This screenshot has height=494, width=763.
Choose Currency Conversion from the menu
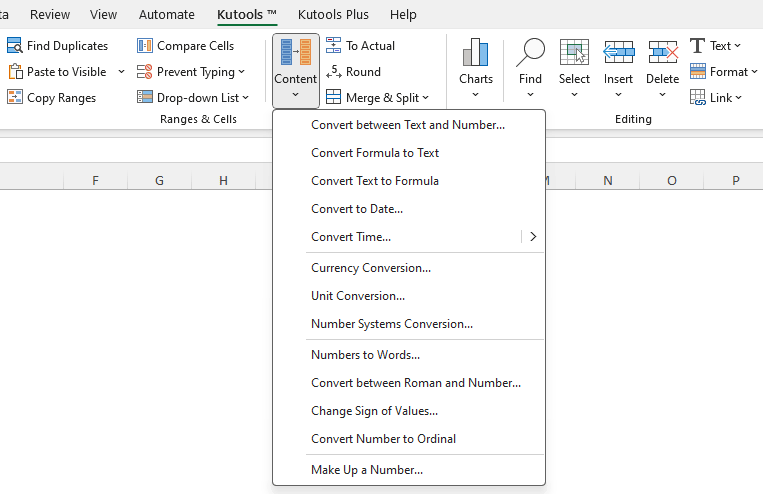pos(371,268)
